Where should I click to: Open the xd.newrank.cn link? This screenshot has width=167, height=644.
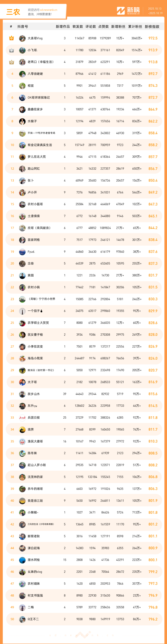click(x=48, y=10)
